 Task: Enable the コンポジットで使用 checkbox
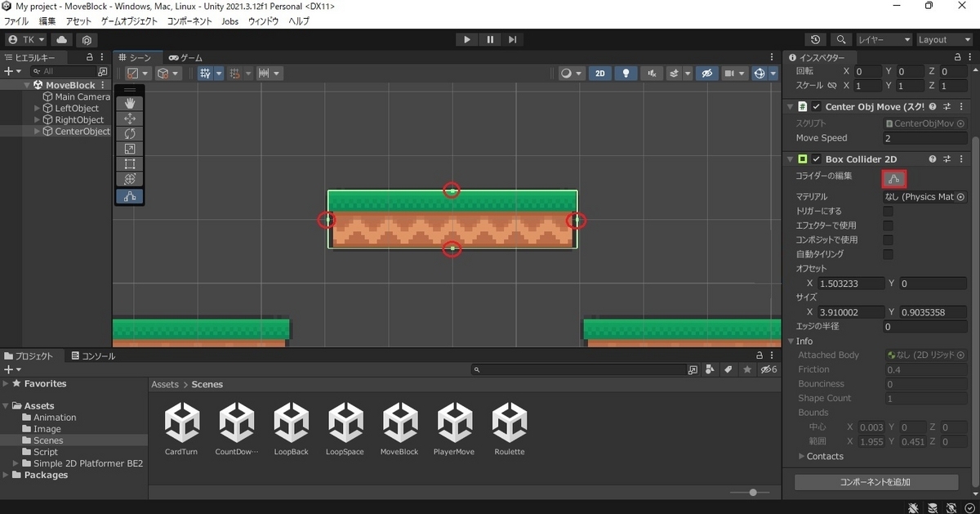(888, 240)
